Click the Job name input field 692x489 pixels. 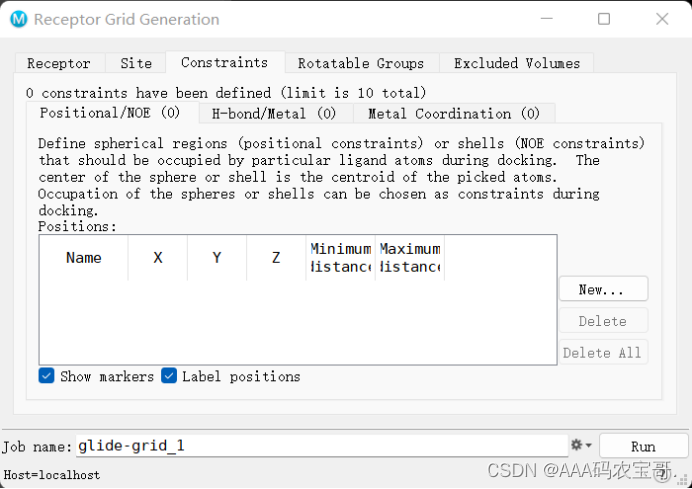(x=322, y=446)
